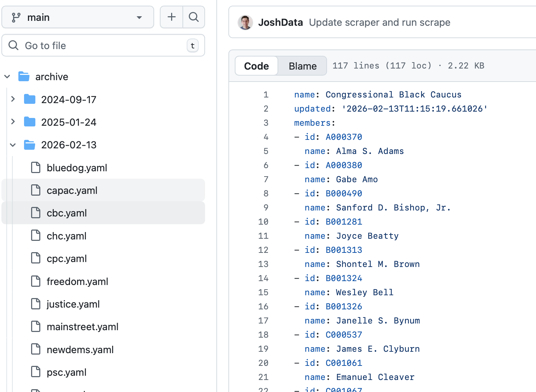The height and width of the screenshot is (392, 536).
Task: Expand the 2025-01-24 folder
Action: click(x=13, y=122)
